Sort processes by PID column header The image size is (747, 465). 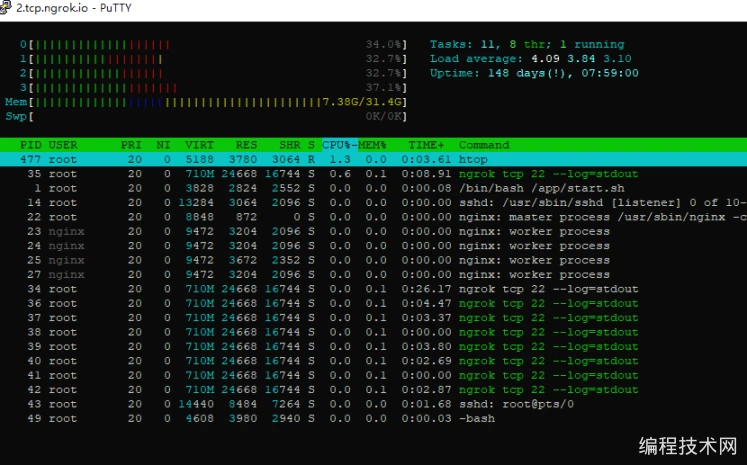pos(30,145)
